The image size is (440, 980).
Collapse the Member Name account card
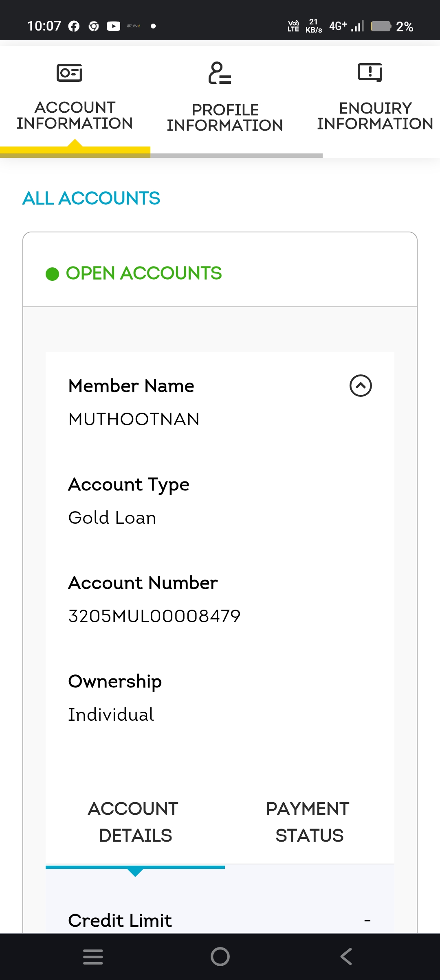pyautogui.click(x=361, y=385)
